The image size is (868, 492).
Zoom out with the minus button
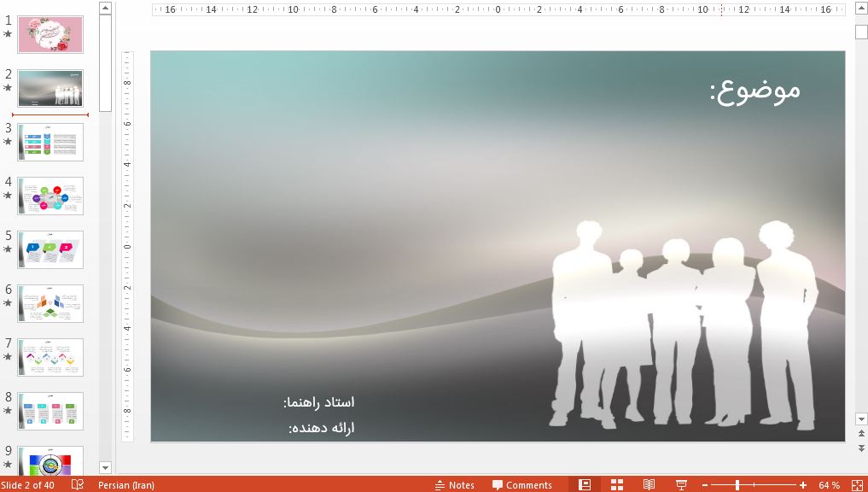coord(706,484)
